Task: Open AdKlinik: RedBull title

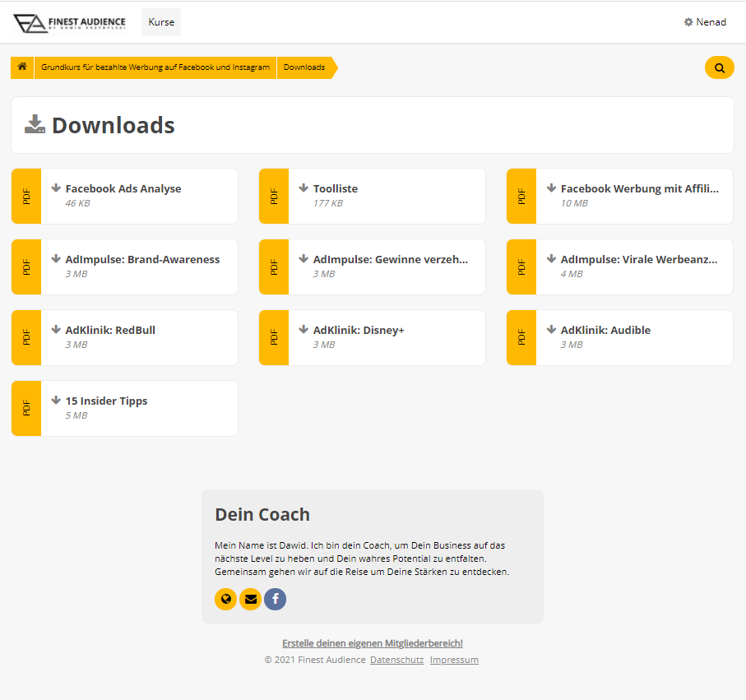Action: click(x=110, y=330)
